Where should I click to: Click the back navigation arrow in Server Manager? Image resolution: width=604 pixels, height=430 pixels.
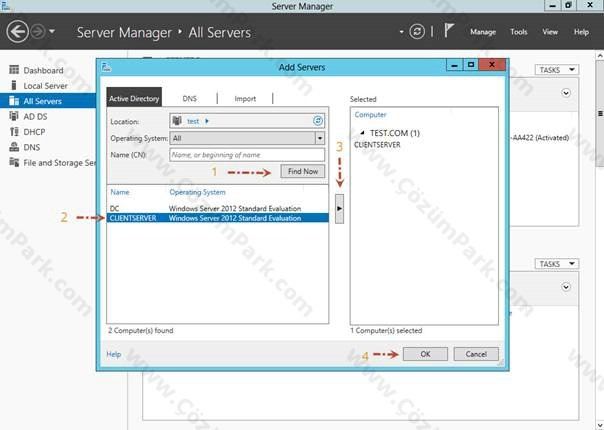[x=17, y=32]
